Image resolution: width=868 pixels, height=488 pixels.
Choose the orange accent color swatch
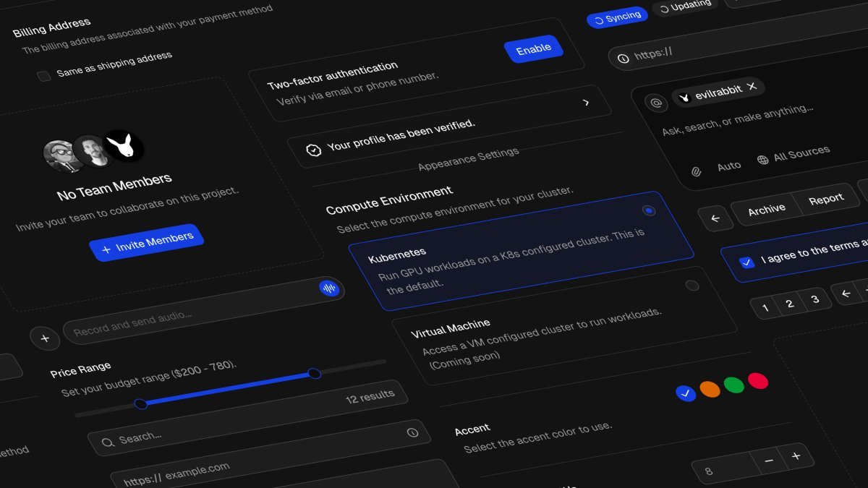coord(710,389)
